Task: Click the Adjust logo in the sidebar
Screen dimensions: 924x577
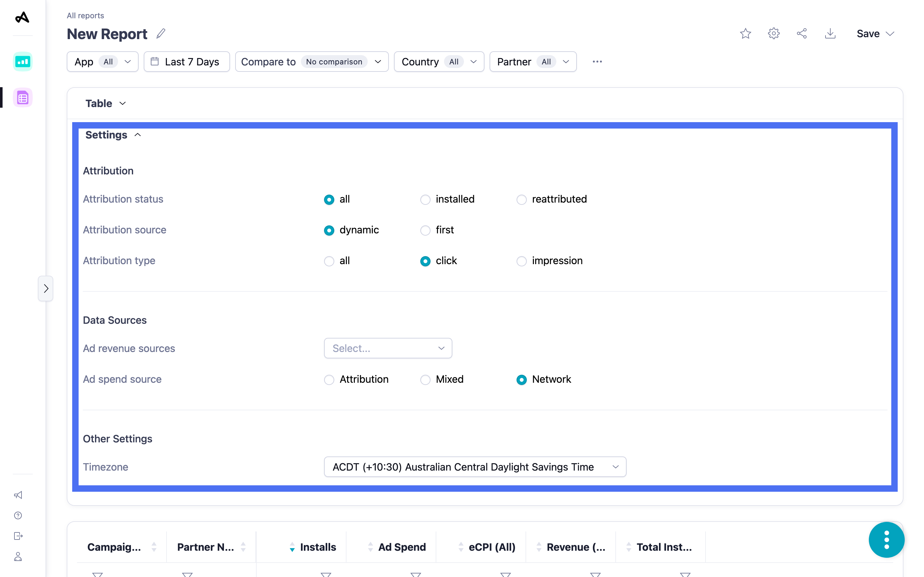Action: pyautogui.click(x=22, y=17)
